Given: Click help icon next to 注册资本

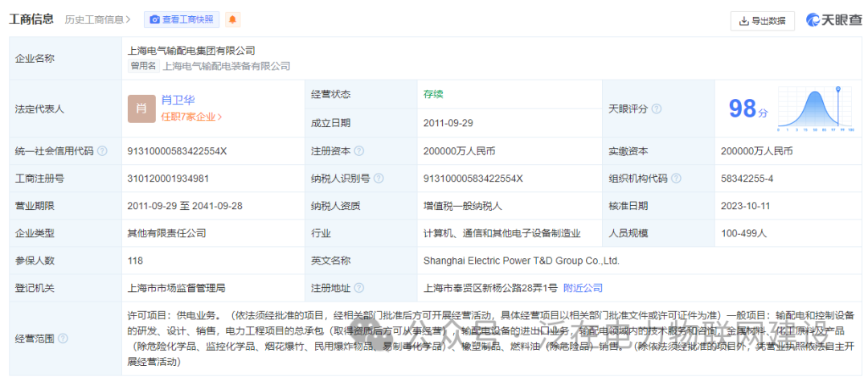Looking at the screenshot, I should pyautogui.click(x=358, y=150).
